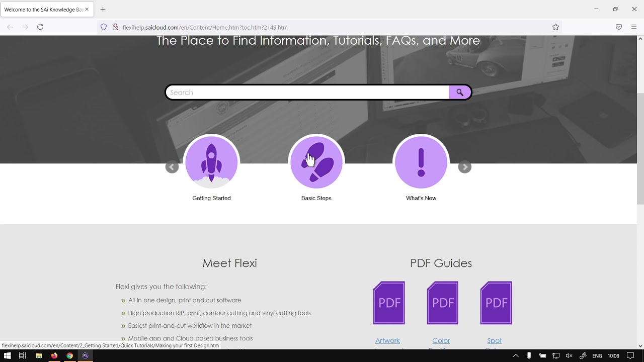Open the What's New exclamation icon
The height and width of the screenshot is (362, 644).
click(421, 162)
